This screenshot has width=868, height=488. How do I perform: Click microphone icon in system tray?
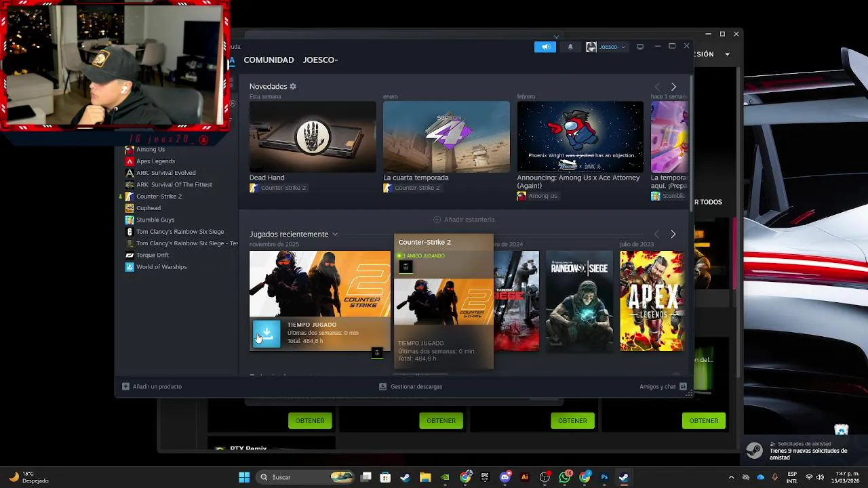click(774, 477)
